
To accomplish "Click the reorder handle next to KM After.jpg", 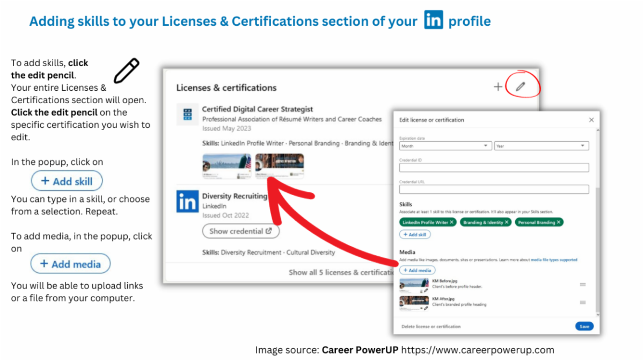I will 583,302.
